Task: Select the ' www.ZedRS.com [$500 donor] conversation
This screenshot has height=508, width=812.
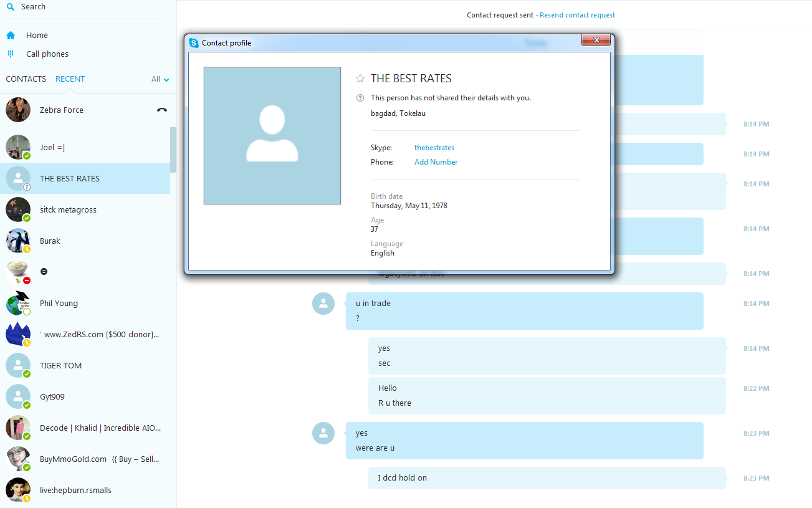Action: coord(85,334)
